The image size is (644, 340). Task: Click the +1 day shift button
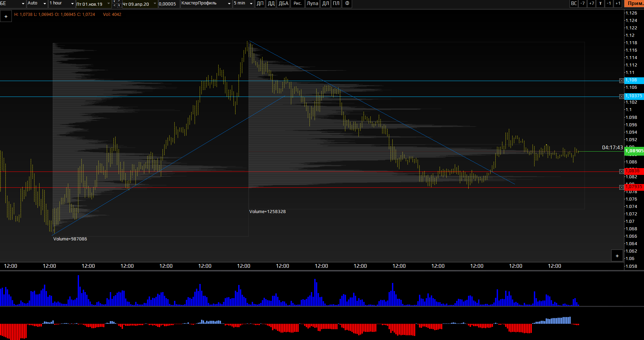pyautogui.click(x=618, y=4)
